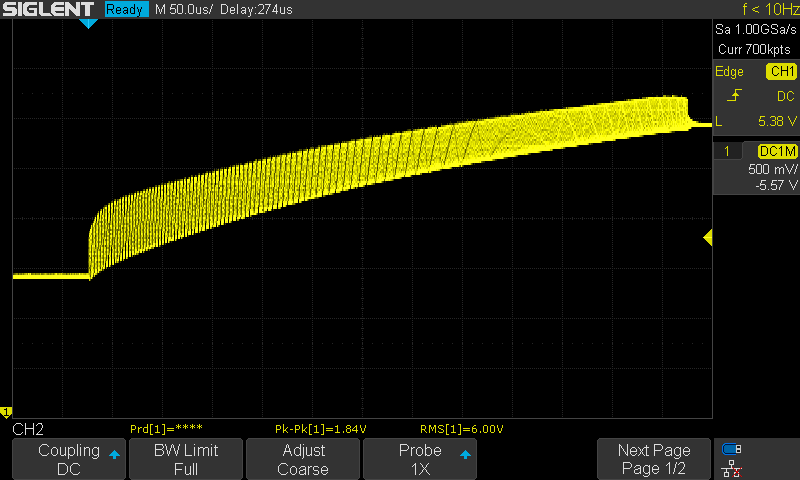Screen dimensions: 800x480
Task: Switch the Adjust Coarse setting
Action: tap(303, 459)
